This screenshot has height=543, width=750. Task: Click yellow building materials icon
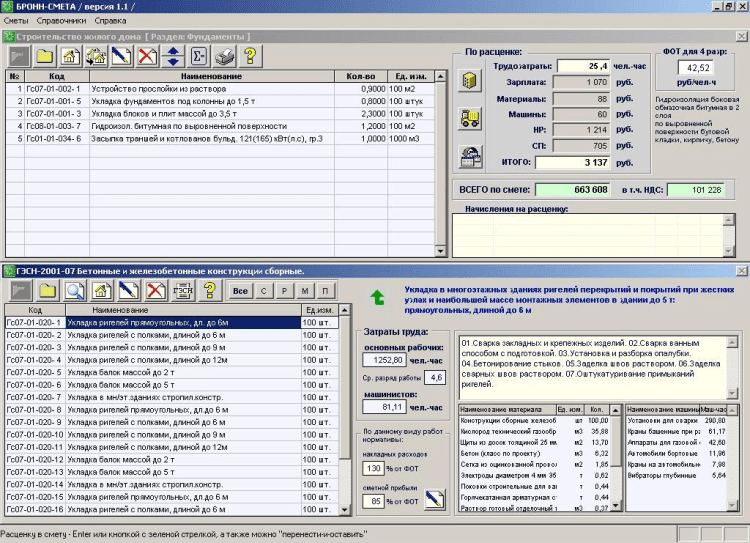[470, 80]
